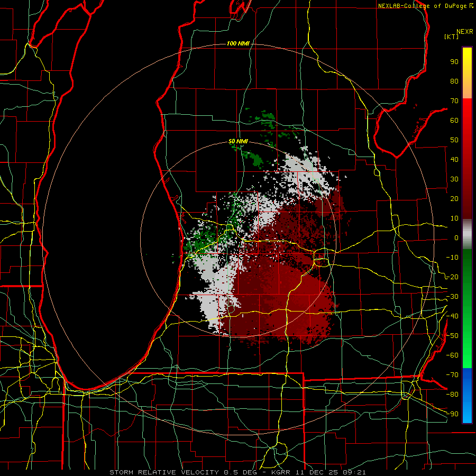
Task: Click the -30 value on the velocity scale
Action: pyautogui.click(x=452, y=297)
